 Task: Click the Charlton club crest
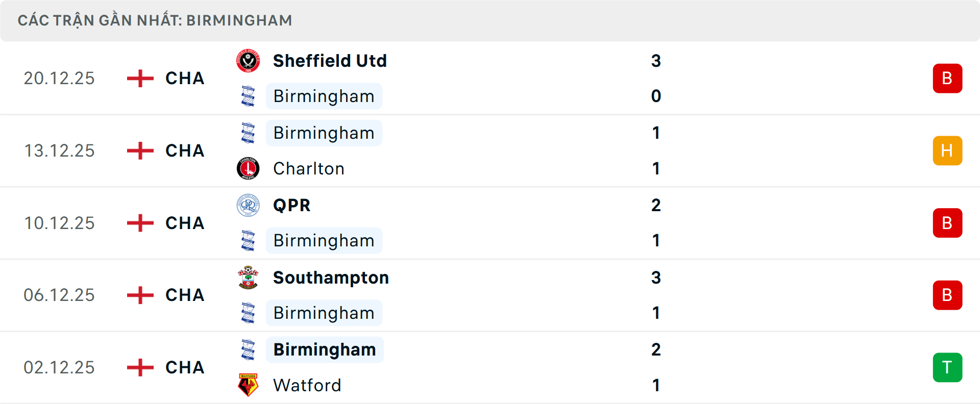(248, 168)
